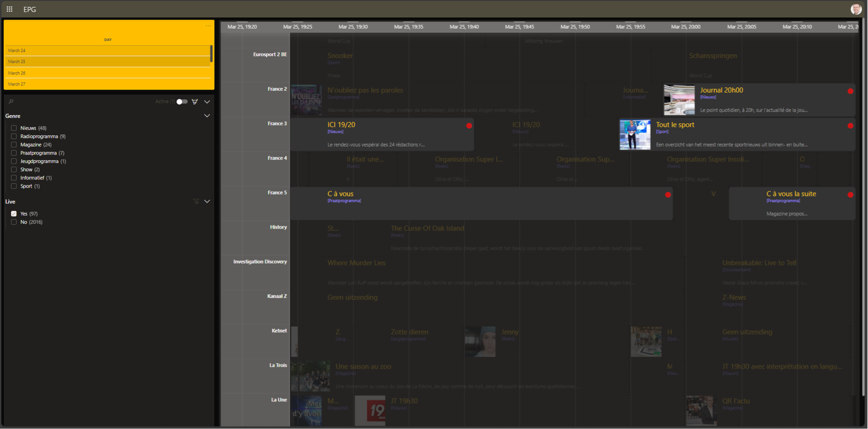Select the France 3 channel label
The width and height of the screenshot is (868, 429).
click(x=277, y=123)
